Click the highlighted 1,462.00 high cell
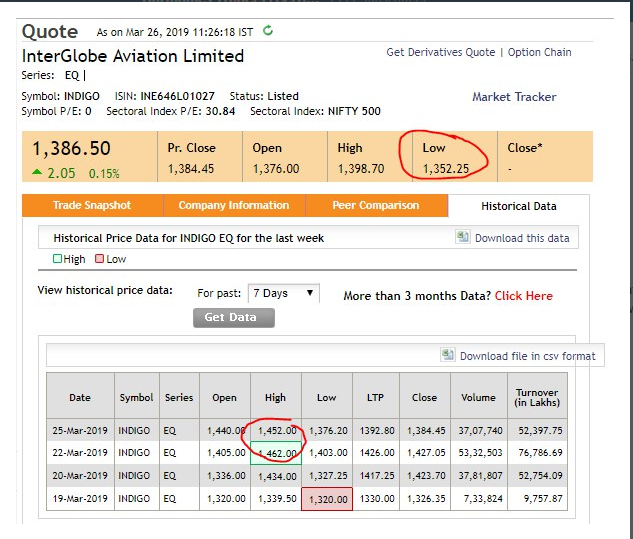This screenshot has height=539, width=633. (276, 453)
